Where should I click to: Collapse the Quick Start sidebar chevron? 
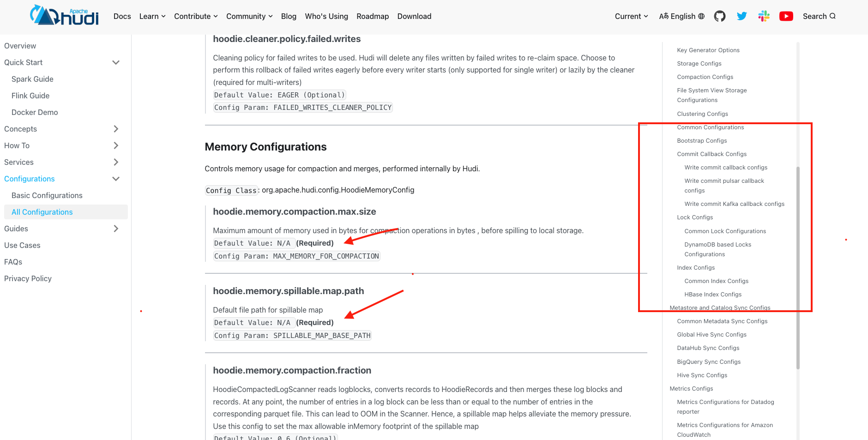116,62
